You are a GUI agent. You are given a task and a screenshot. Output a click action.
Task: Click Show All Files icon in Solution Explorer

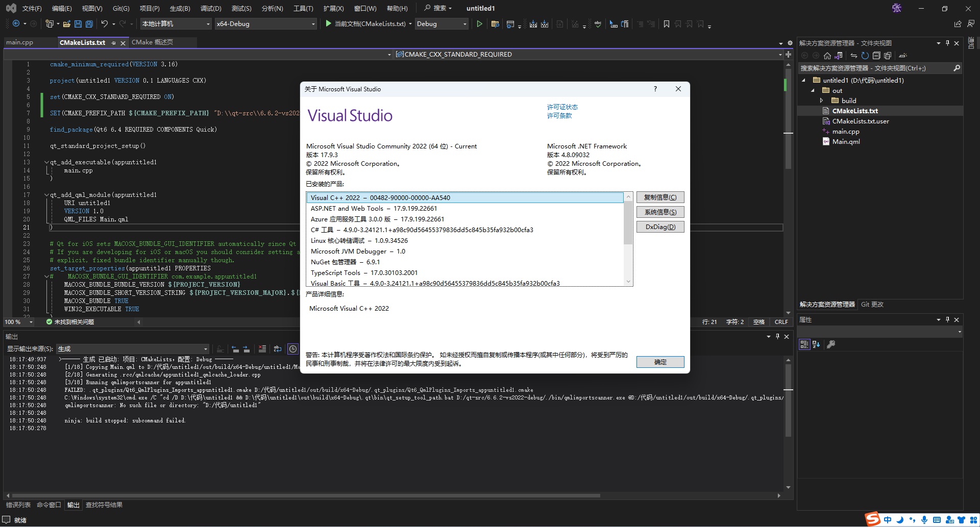click(888, 56)
